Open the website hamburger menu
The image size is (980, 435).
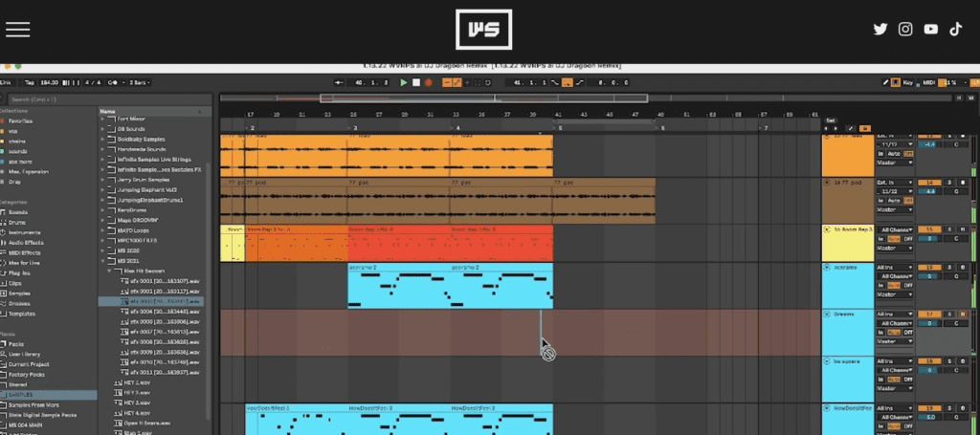(17, 29)
